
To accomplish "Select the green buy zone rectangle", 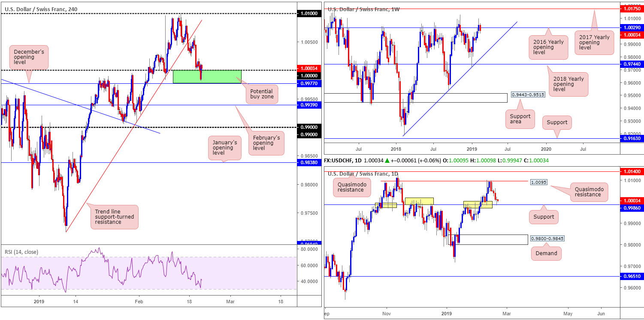I will click(207, 76).
